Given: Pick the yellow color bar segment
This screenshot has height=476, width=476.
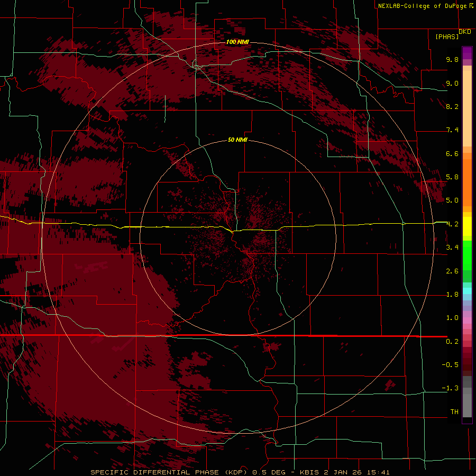Looking at the screenshot, I should coord(467,226).
